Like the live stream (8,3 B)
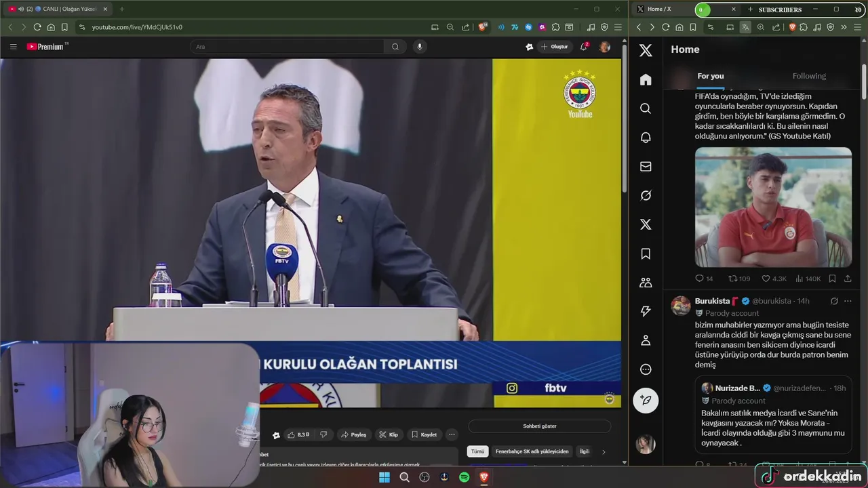This screenshot has width=868, height=488. tap(298, 434)
